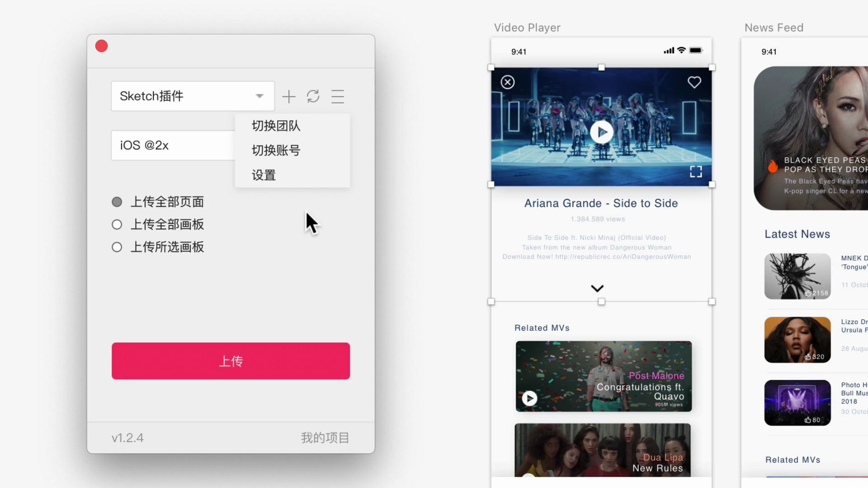Viewport: 868px width, 488px height.
Task: Click the refresh/sync icon in toolbar
Action: (313, 97)
